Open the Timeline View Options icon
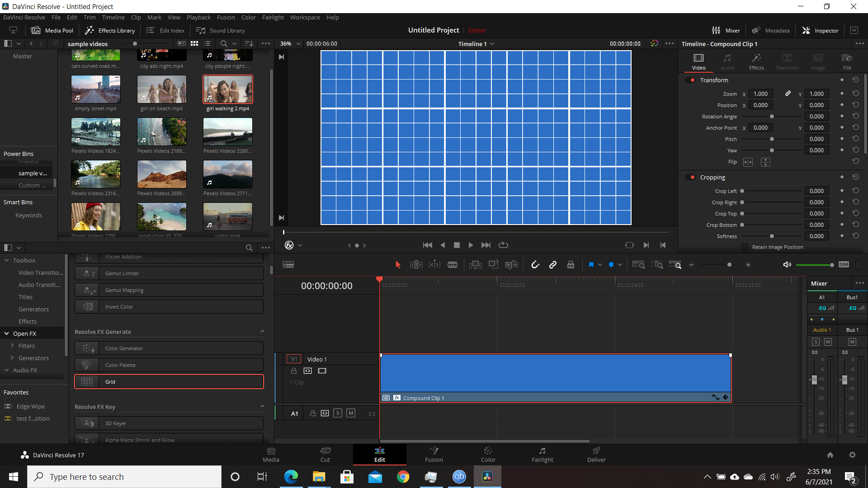 coord(288,265)
